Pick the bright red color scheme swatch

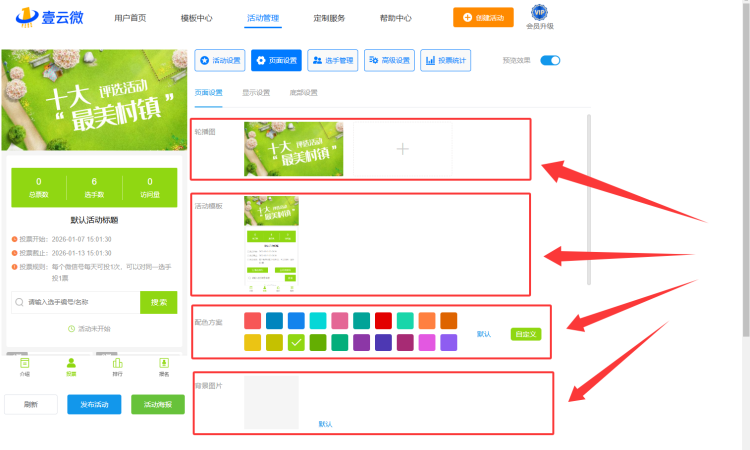(383, 321)
